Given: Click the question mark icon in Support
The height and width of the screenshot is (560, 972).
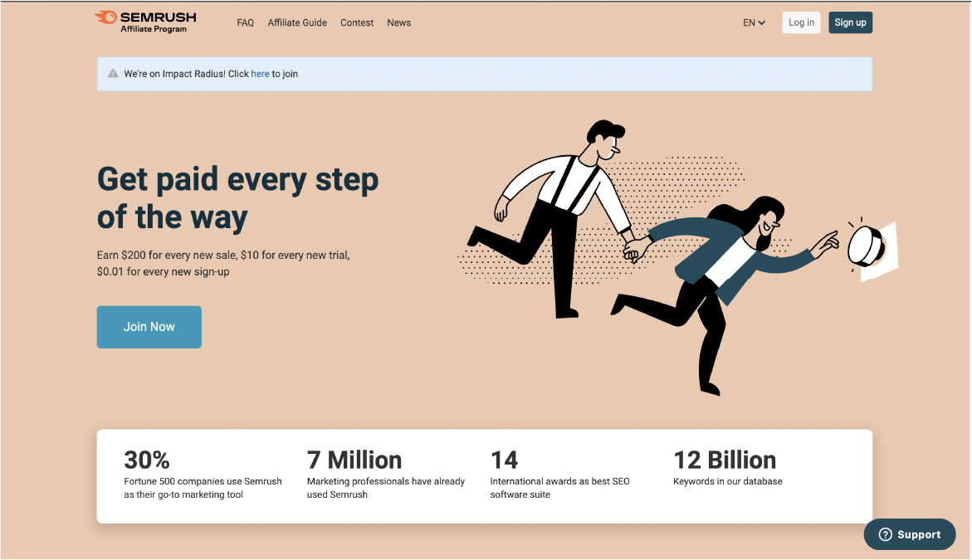Looking at the screenshot, I should tap(885, 534).
